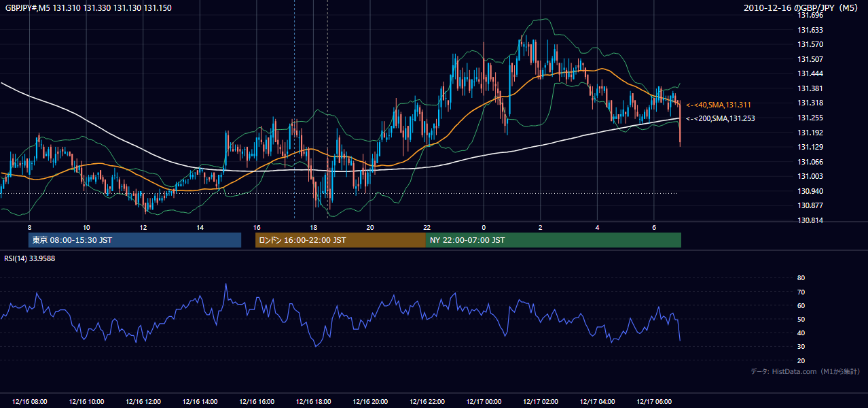The height and width of the screenshot is (408, 868).
Task: Click price axis value 131.633
Action: (810, 30)
